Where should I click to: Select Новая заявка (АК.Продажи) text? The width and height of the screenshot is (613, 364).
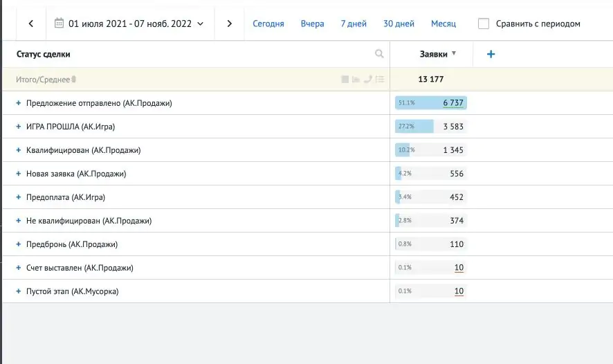[x=76, y=174]
